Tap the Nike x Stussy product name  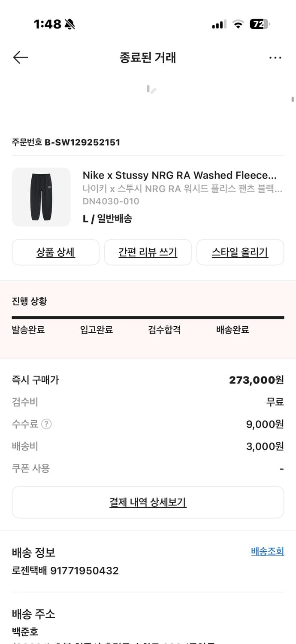click(179, 175)
